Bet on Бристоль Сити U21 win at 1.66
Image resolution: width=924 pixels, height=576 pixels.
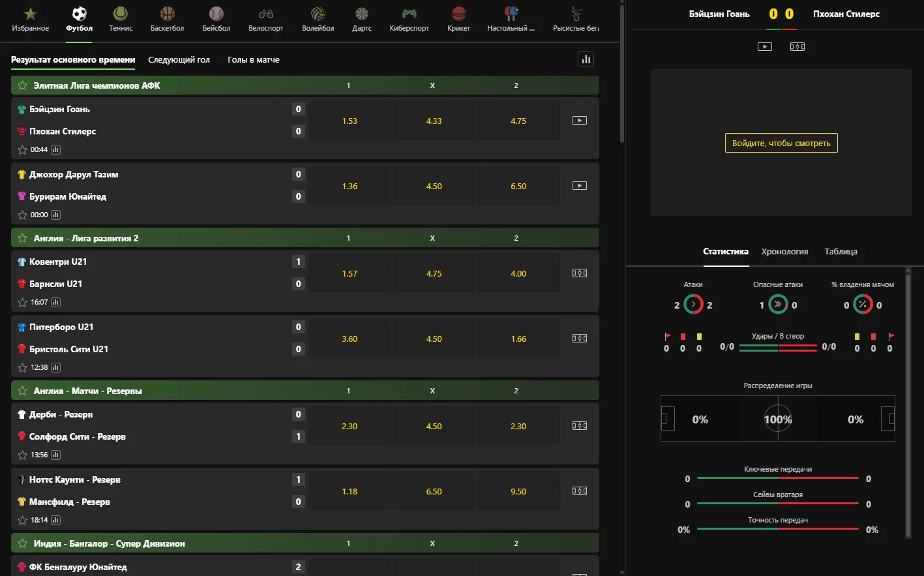(518, 339)
